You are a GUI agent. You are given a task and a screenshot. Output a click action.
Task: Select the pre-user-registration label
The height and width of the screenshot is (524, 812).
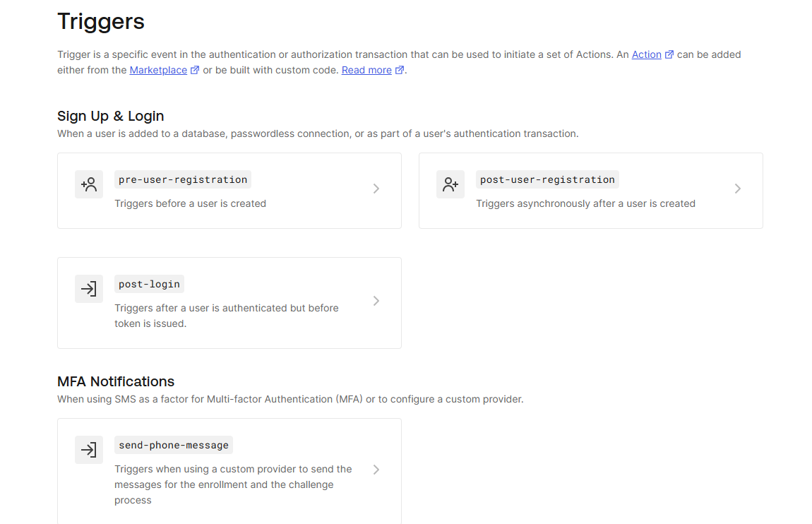click(x=183, y=179)
